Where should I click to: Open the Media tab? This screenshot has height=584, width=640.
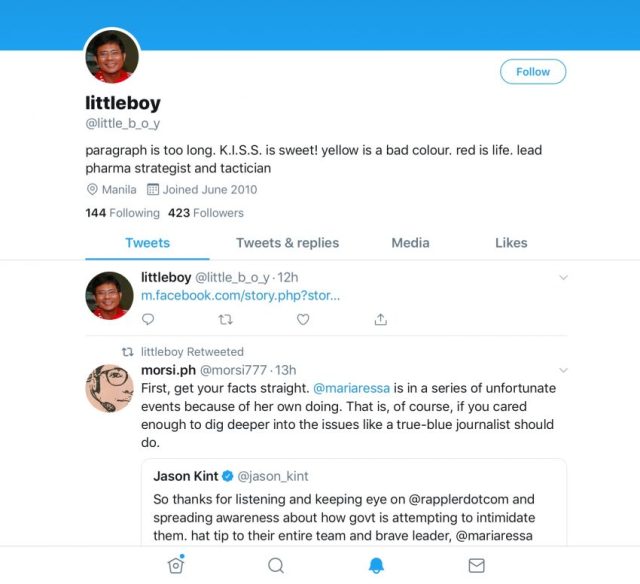tap(410, 243)
